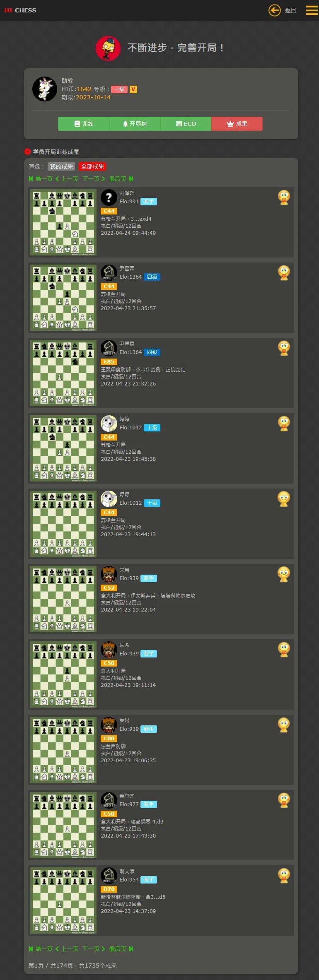Screen dimensions: 319x980
Task: Go to 第一页 in bottom pagination
Action: [x=41, y=949]
